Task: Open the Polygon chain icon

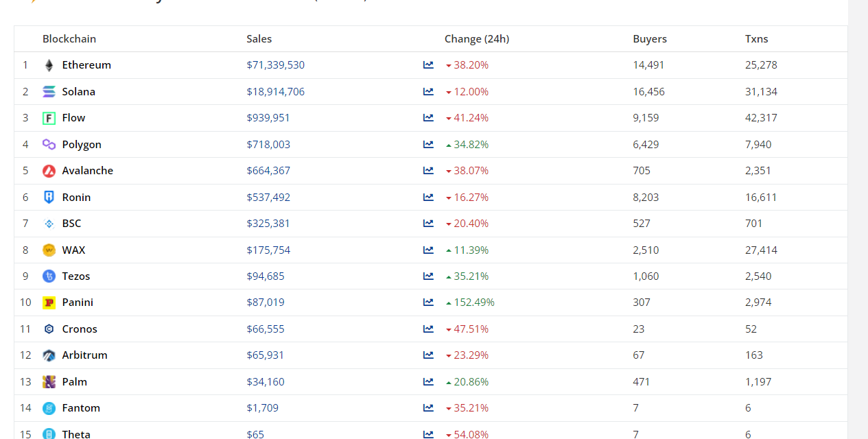Action: tap(49, 144)
